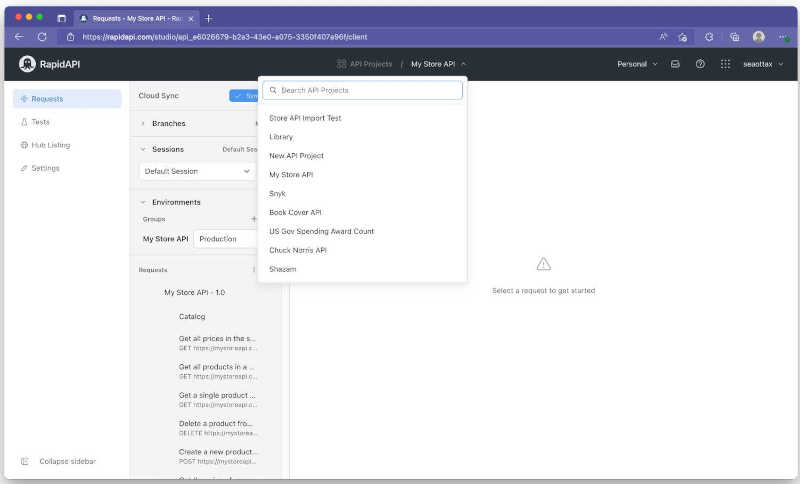Select Snyk from the project list

pos(277,193)
